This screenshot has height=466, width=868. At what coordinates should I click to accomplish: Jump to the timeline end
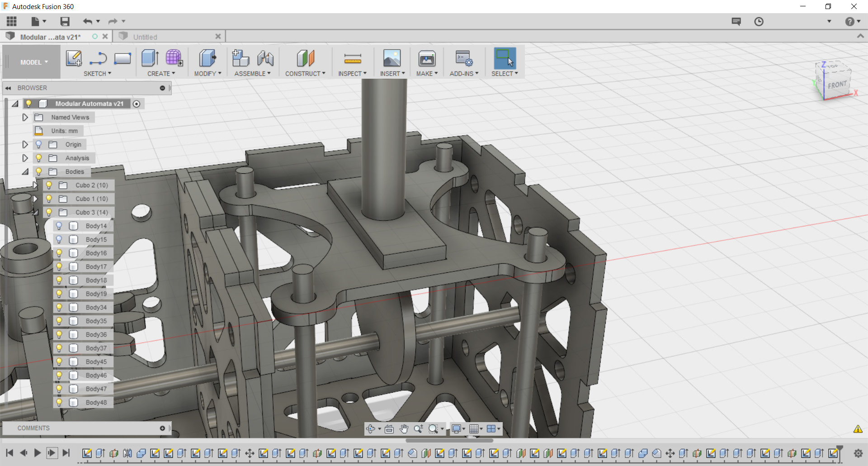click(x=66, y=452)
